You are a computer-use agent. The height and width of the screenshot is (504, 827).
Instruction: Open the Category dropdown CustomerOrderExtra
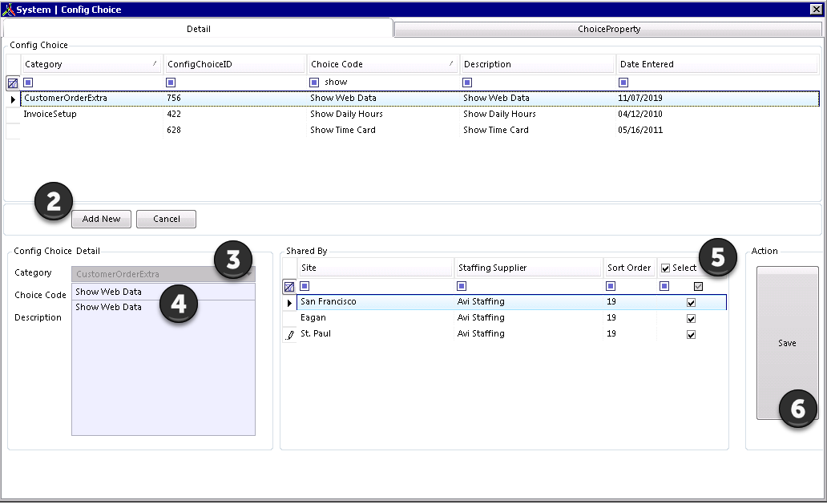163,274
